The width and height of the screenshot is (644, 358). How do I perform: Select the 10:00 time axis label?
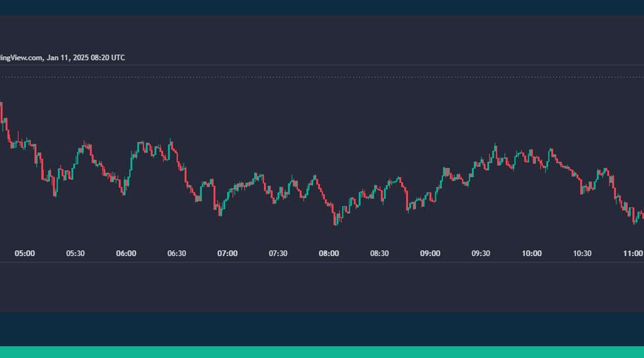coord(531,253)
